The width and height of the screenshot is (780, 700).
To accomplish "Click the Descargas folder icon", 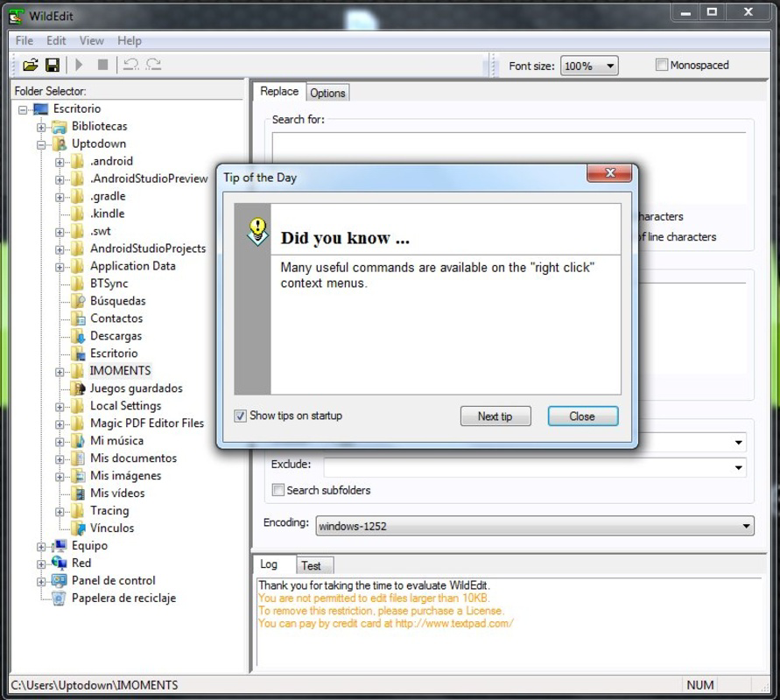I will (x=78, y=336).
